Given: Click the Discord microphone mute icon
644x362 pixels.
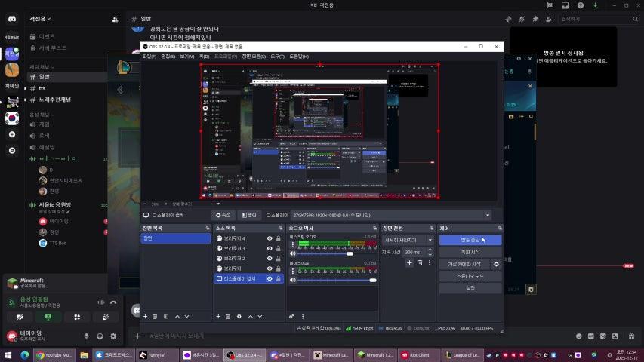Looking at the screenshot, I should coord(87,336).
